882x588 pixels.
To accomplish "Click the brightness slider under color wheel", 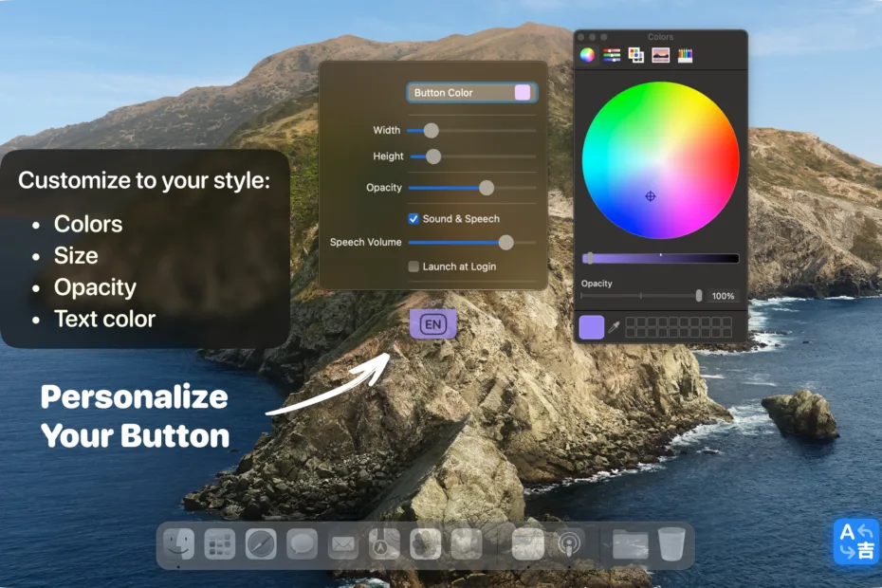I will pos(660,258).
